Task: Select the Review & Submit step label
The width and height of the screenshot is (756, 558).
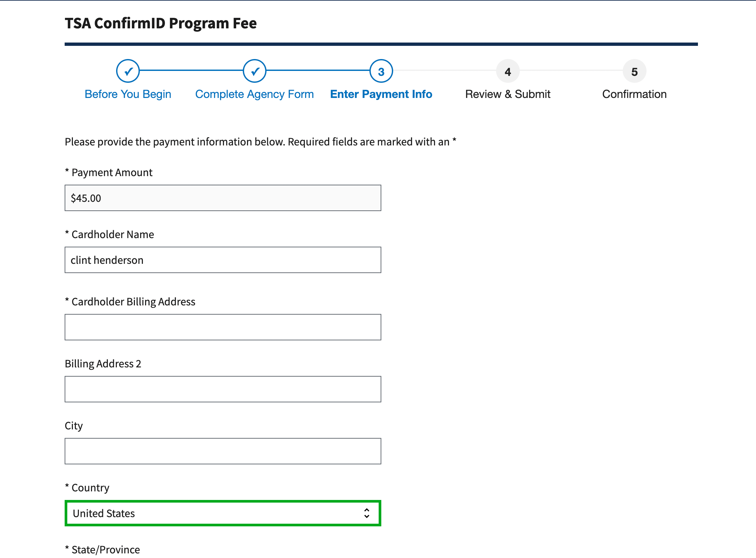Action: point(507,94)
